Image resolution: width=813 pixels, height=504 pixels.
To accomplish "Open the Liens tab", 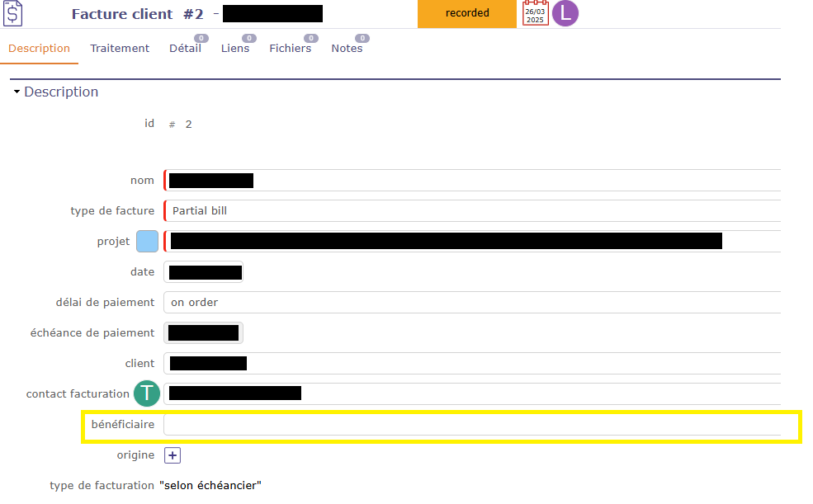I will coord(234,49).
